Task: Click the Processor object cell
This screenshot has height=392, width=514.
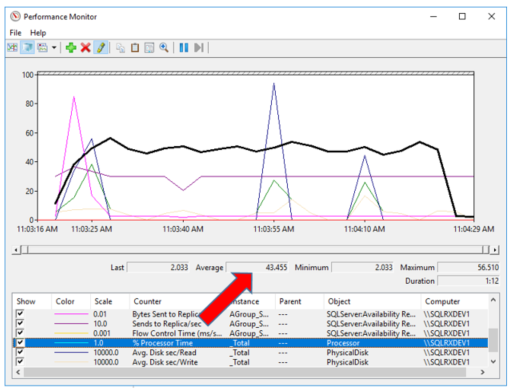Action: [x=343, y=343]
